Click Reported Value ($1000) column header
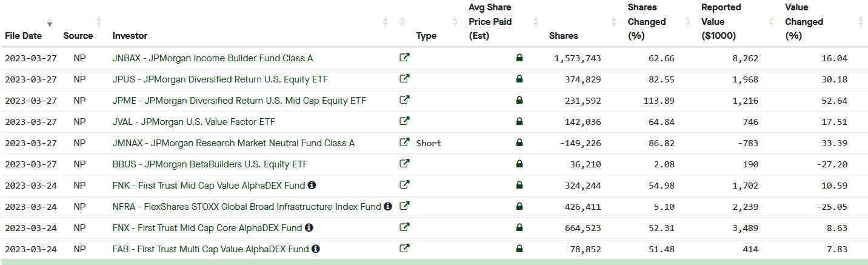Image resolution: width=868 pixels, height=265 pixels. pyautogui.click(x=721, y=22)
